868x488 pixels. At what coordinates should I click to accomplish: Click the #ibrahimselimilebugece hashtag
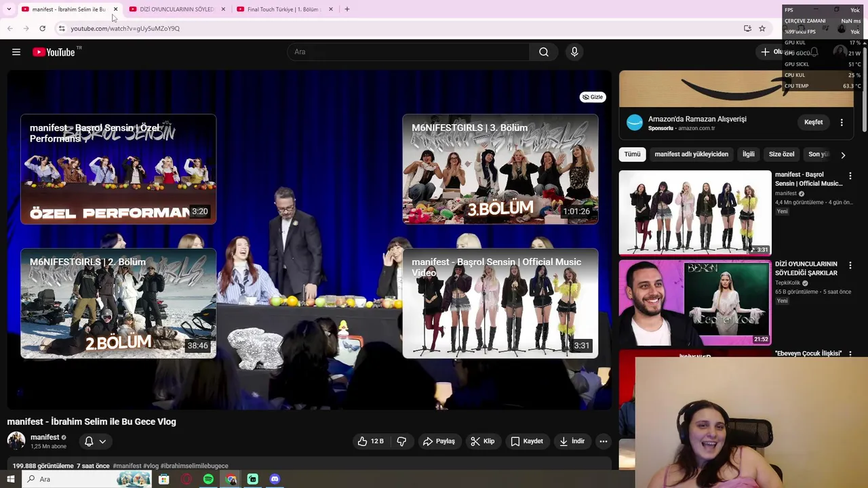[x=195, y=466]
